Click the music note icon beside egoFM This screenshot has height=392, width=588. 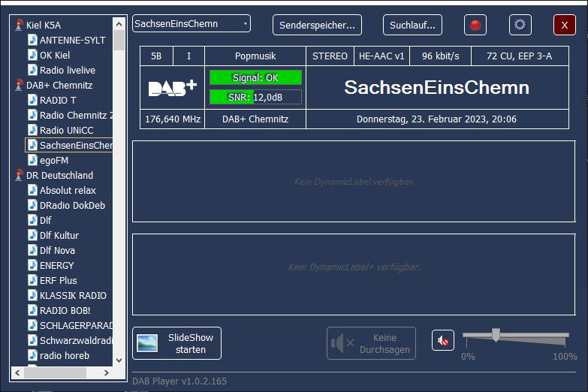[x=32, y=160]
